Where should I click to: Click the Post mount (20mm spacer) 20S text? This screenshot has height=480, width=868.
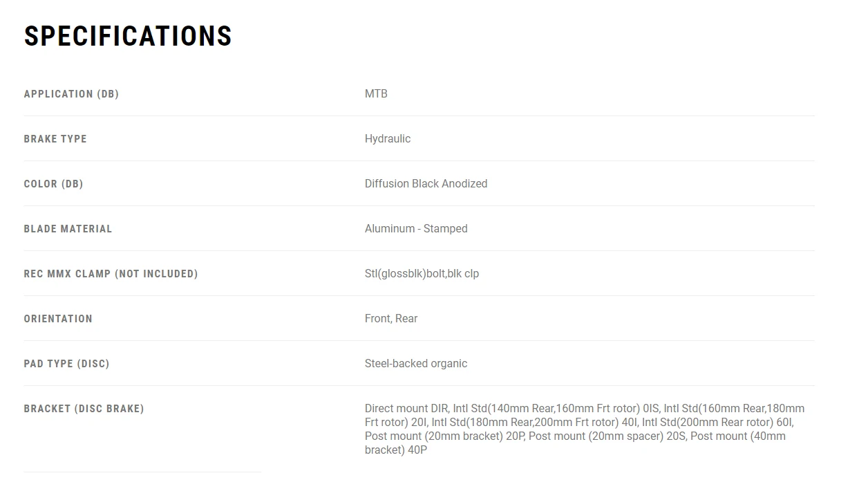click(607, 436)
